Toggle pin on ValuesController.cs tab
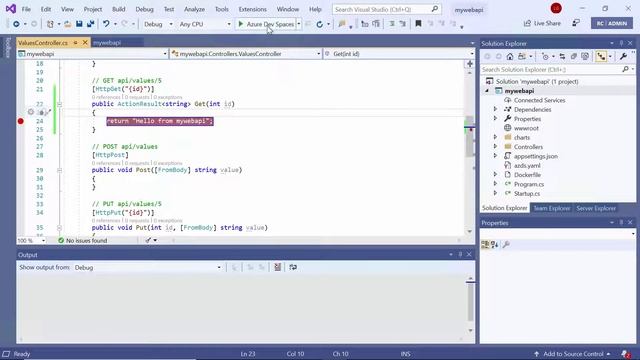Image resolution: width=640 pixels, height=360 pixels. 76,42
